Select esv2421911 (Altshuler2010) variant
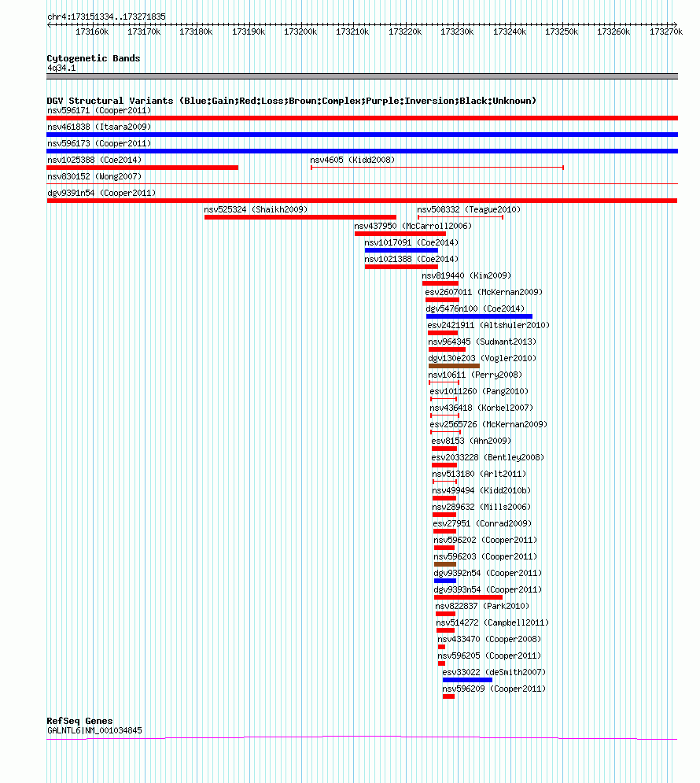 [443, 333]
